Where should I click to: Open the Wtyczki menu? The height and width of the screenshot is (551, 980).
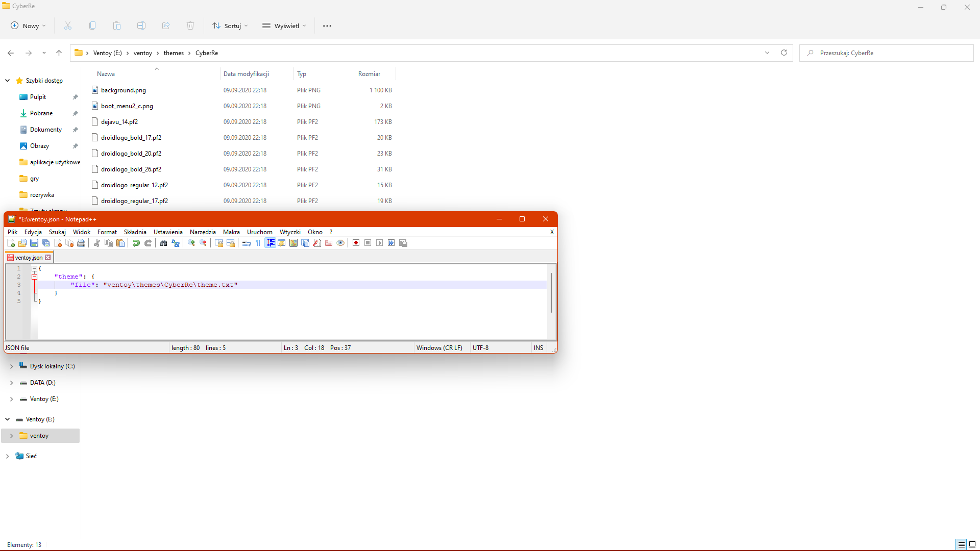pyautogui.click(x=289, y=232)
